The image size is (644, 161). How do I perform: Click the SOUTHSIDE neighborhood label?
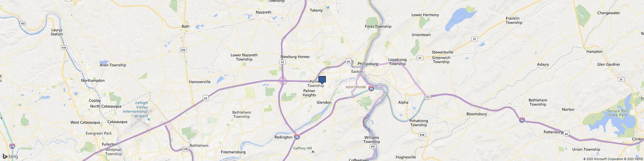click(356, 87)
